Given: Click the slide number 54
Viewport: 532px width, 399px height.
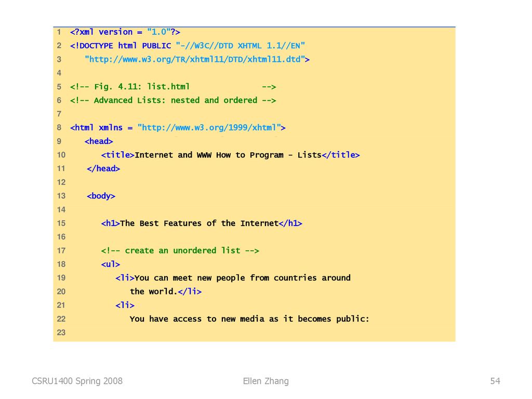Looking at the screenshot, I should point(495,381).
